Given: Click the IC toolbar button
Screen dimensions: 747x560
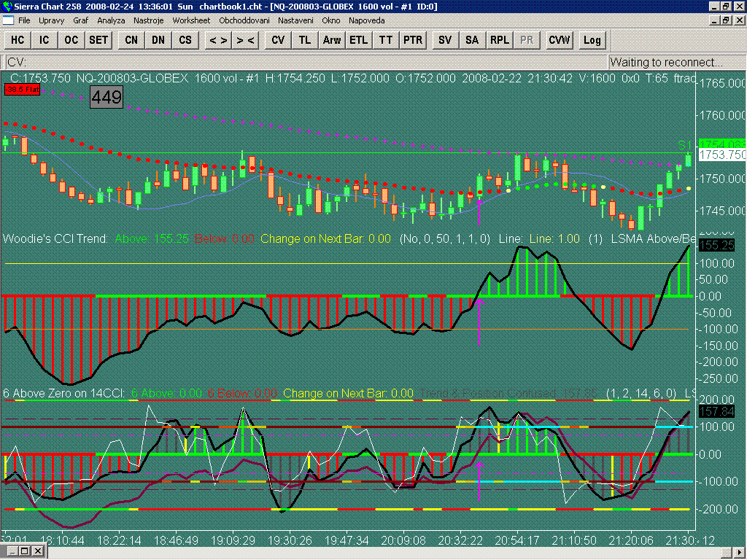Looking at the screenshot, I should click(x=44, y=40).
